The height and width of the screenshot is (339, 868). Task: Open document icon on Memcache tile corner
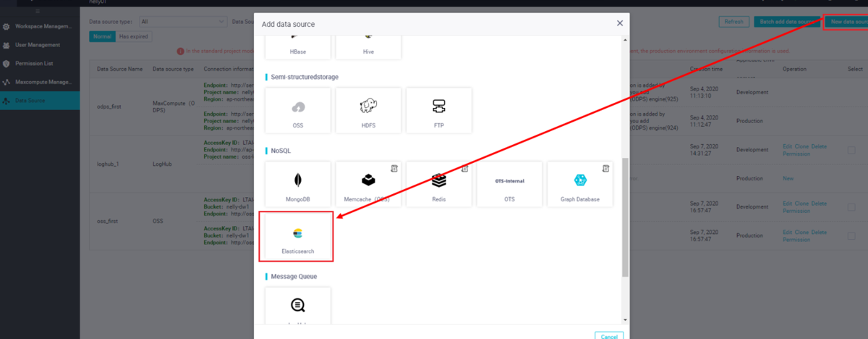tap(393, 168)
